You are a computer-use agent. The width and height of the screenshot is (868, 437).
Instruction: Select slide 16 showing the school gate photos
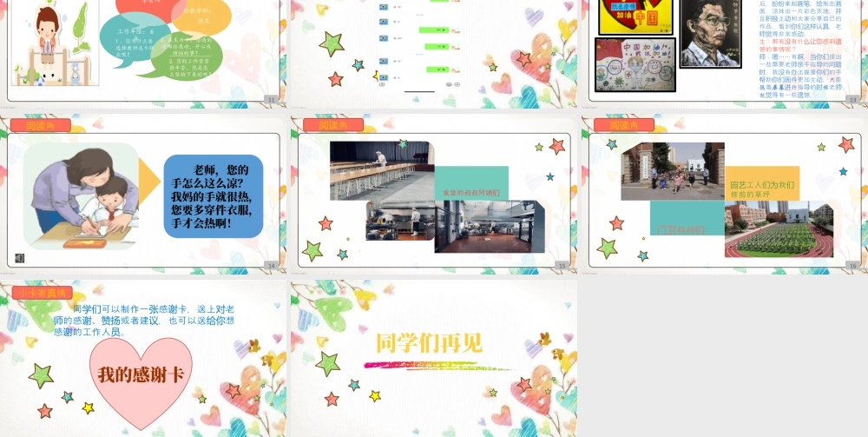(x=725, y=194)
